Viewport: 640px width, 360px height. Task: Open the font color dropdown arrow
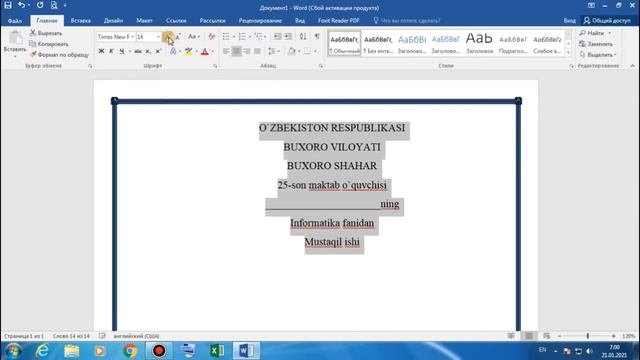point(212,51)
